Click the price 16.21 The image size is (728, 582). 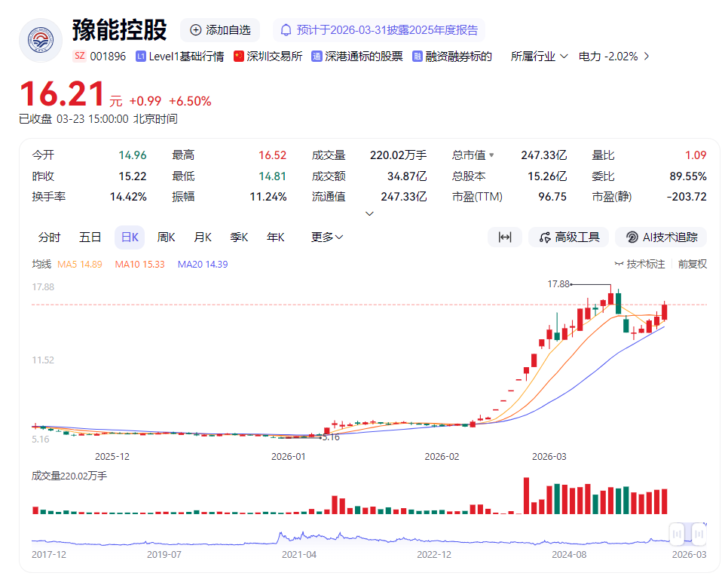[x=62, y=93]
